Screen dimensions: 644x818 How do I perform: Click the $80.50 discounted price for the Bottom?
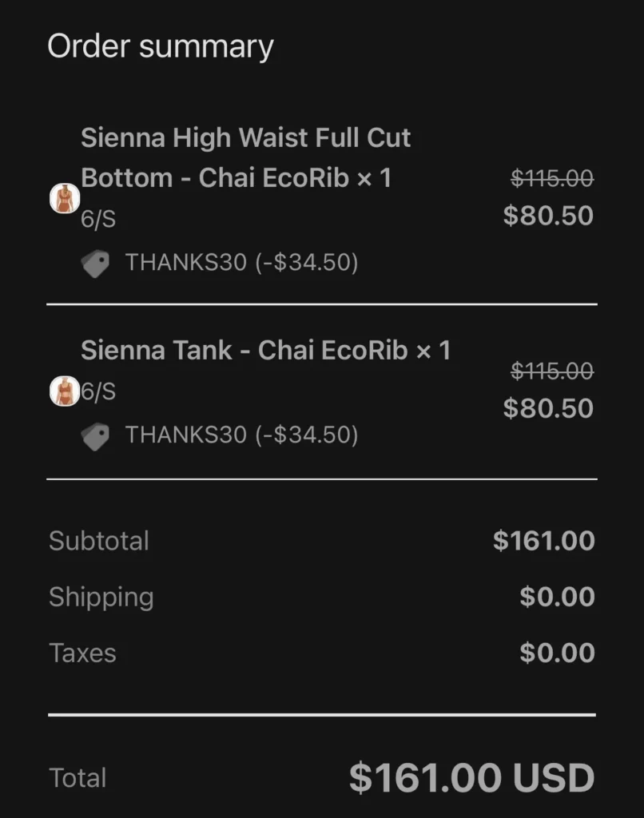click(x=548, y=216)
